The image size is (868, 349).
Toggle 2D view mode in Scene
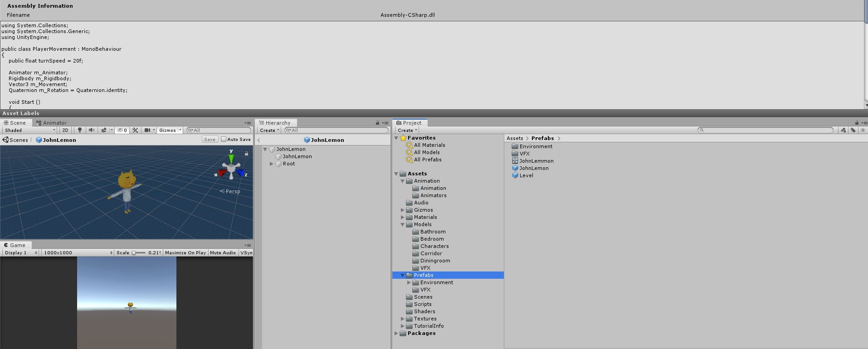click(x=65, y=130)
